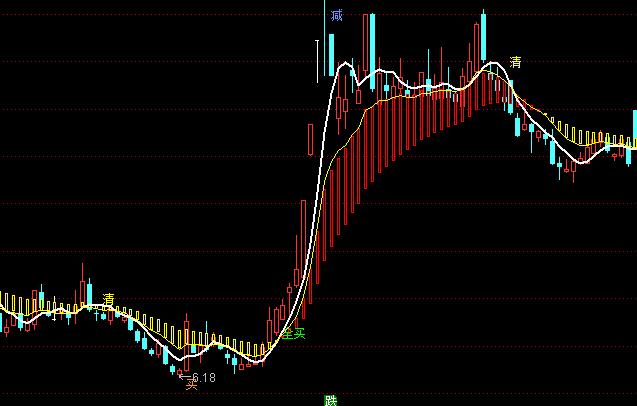Viewport: 637px width, 406px height.
Task: Click the orange 买 buy signal marker
Action: coord(191,384)
